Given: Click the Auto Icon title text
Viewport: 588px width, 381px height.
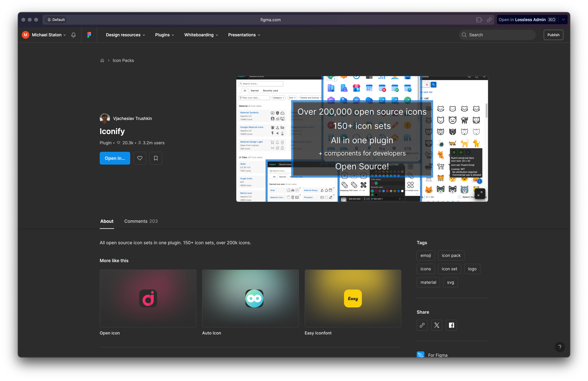Looking at the screenshot, I should click(x=212, y=333).
